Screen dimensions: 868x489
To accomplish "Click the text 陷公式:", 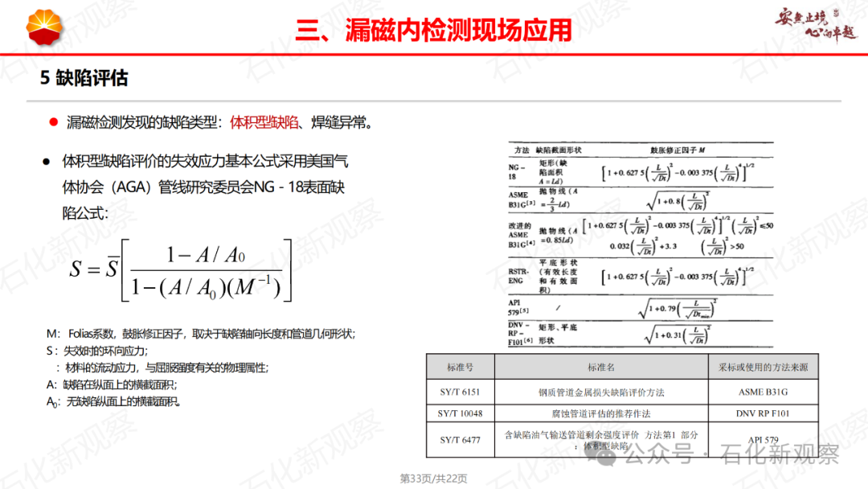I will [84, 213].
